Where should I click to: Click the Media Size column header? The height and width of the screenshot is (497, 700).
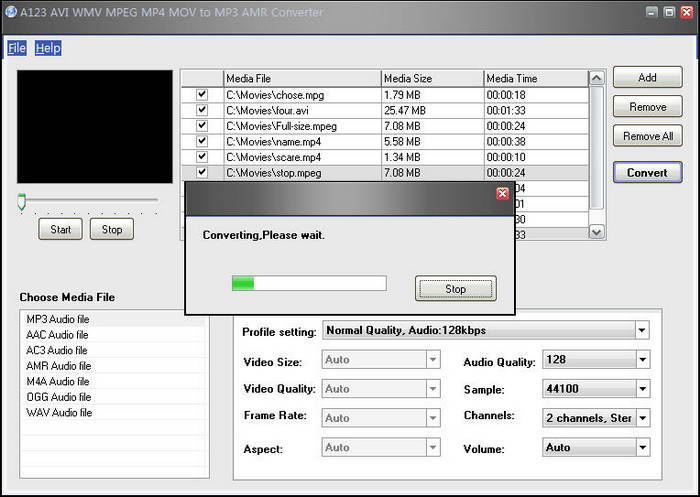point(433,79)
